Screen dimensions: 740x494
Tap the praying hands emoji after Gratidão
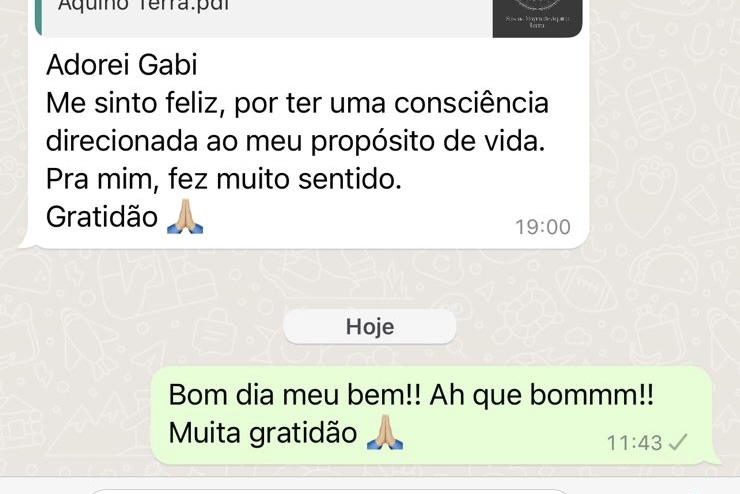click(185, 217)
